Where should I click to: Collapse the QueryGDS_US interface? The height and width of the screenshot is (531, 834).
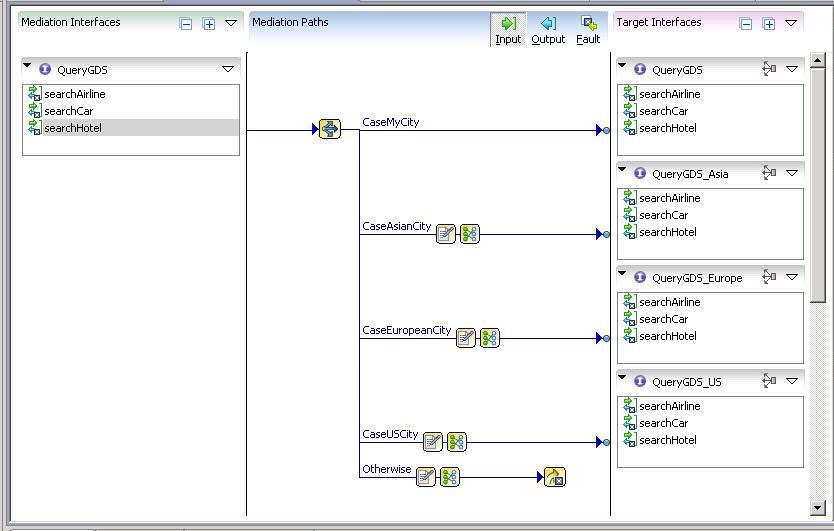point(622,377)
